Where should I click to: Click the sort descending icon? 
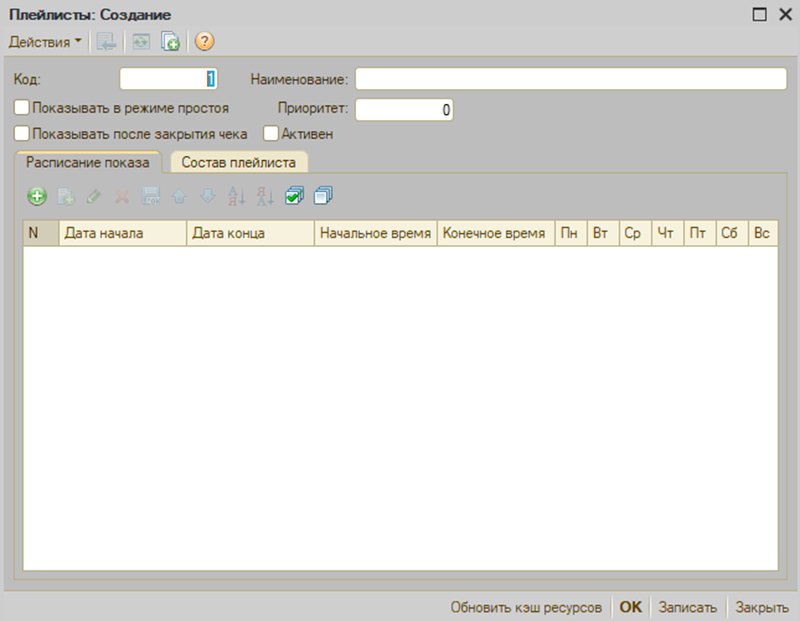265,196
